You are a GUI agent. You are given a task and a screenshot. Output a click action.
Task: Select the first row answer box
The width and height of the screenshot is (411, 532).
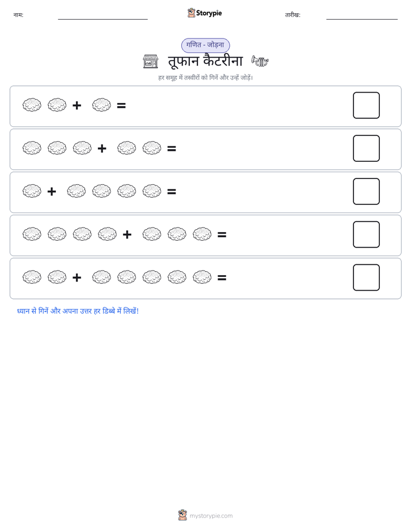[x=366, y=105]
